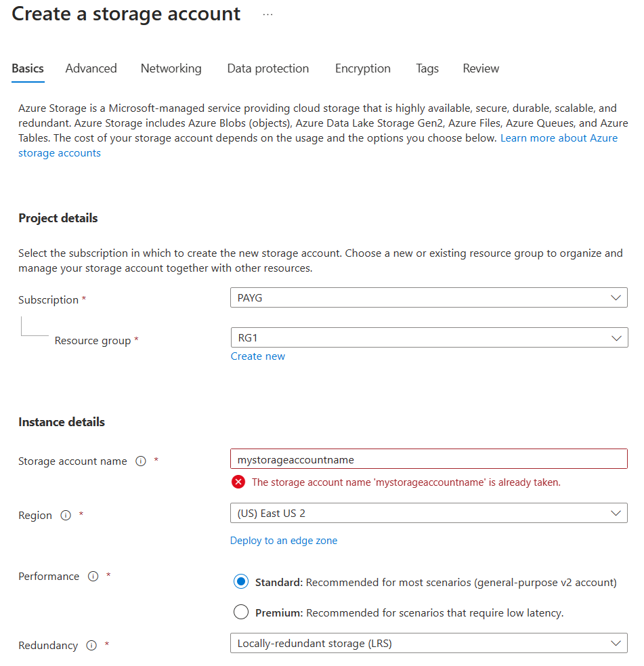This screenshot has width=644, height=666.
Task: Click the red error icon under storage name
Action: coord(238,482)
